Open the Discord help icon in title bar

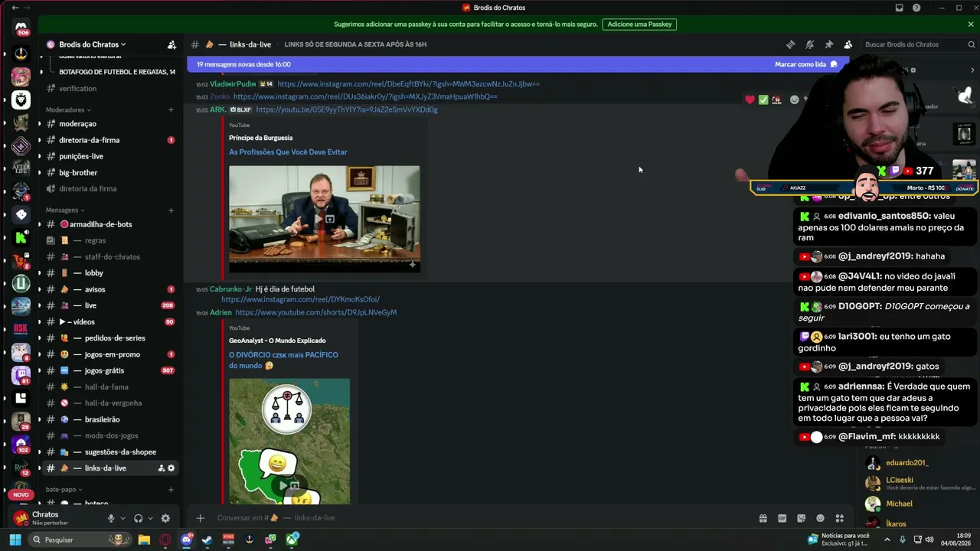[x=916, y=8]
